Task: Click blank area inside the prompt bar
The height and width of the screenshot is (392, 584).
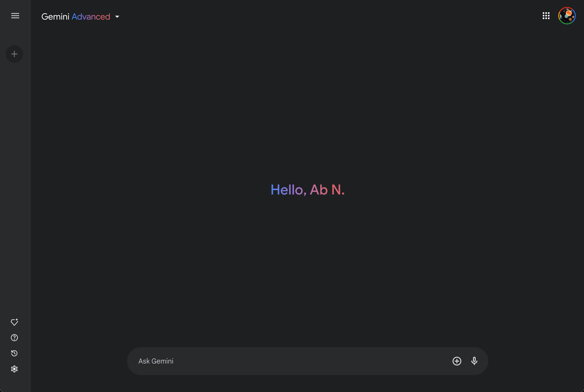Action: pyautogui.click(x=325, y=361)
